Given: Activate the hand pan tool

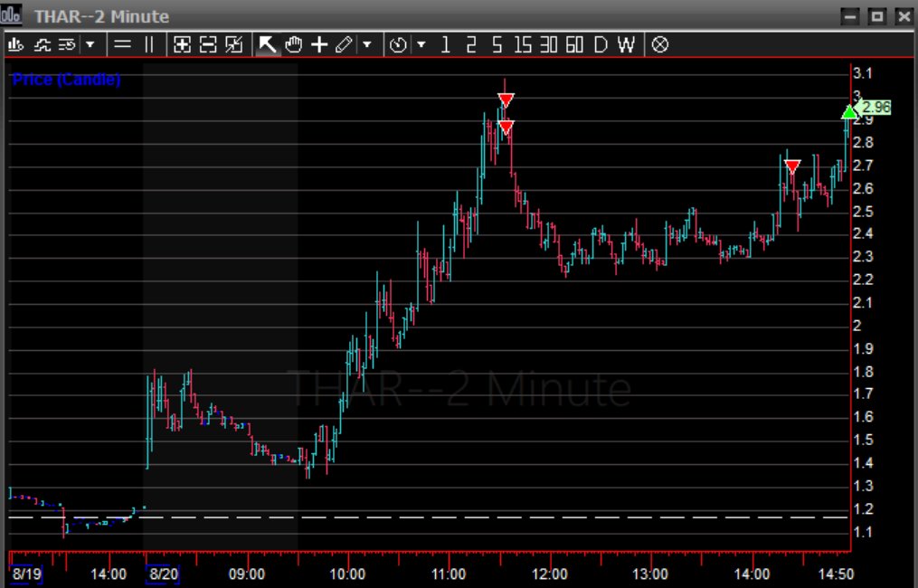Looking at the screenshot, I should (293, 43).
